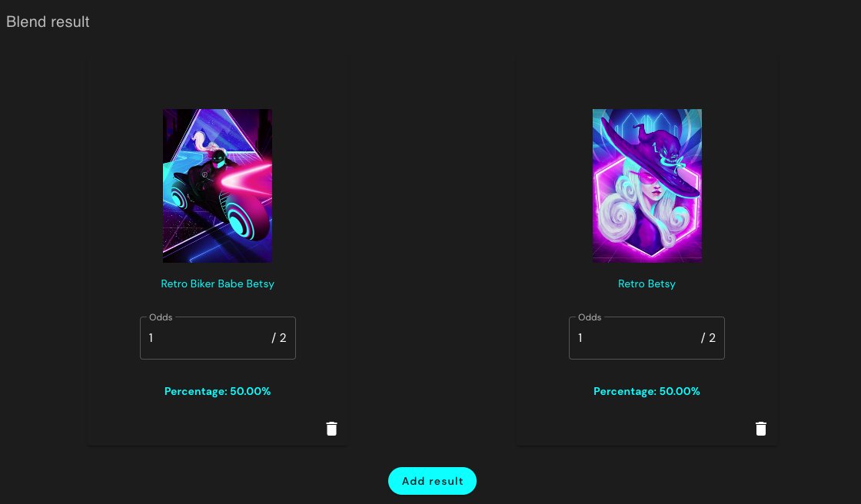Click Odds label above Retro Betsy field
The image size is (861, 504).
click(x=590, y=317)
